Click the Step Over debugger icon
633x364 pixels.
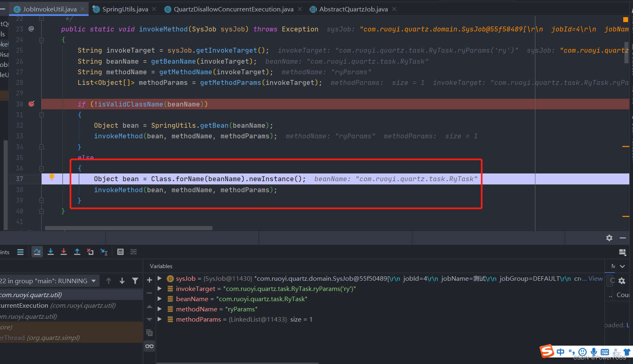(x=37, y=252)
